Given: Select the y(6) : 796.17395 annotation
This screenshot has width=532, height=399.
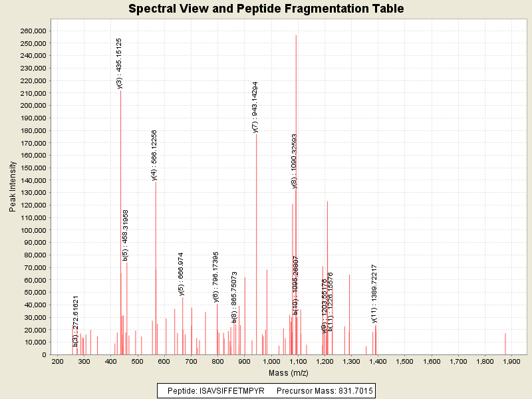Looking at the screenshot, I should [x=215, y=277].
